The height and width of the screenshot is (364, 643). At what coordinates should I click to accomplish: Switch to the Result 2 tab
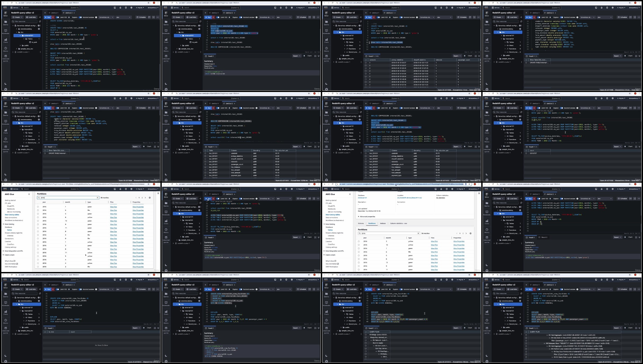[544, 237]
